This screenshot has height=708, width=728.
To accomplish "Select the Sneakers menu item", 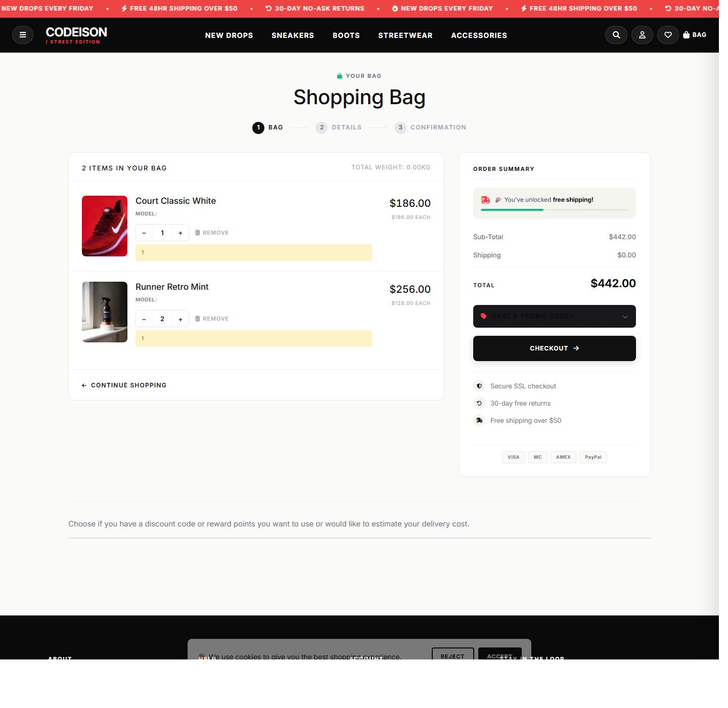I will [293, 35].
